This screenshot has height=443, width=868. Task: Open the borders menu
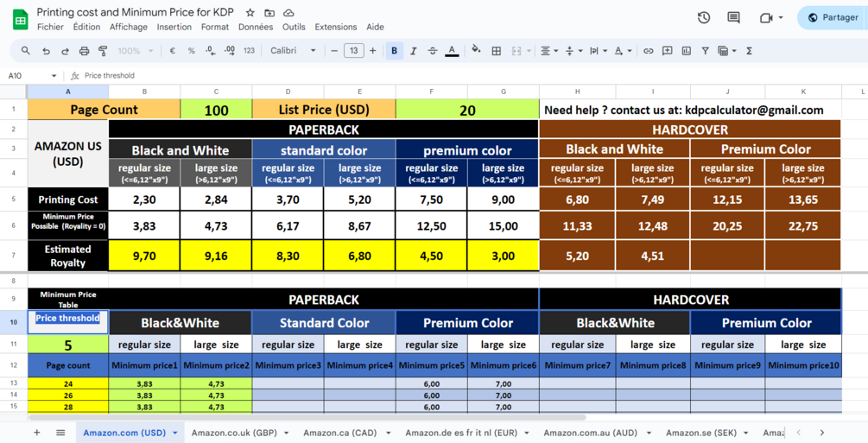497,50
